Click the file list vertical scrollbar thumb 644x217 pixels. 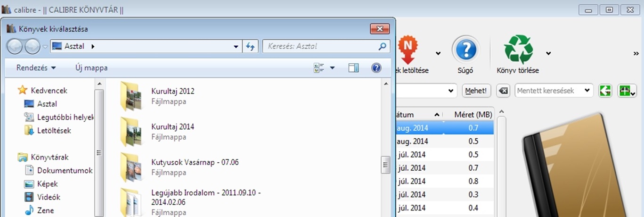pos(385,165)
